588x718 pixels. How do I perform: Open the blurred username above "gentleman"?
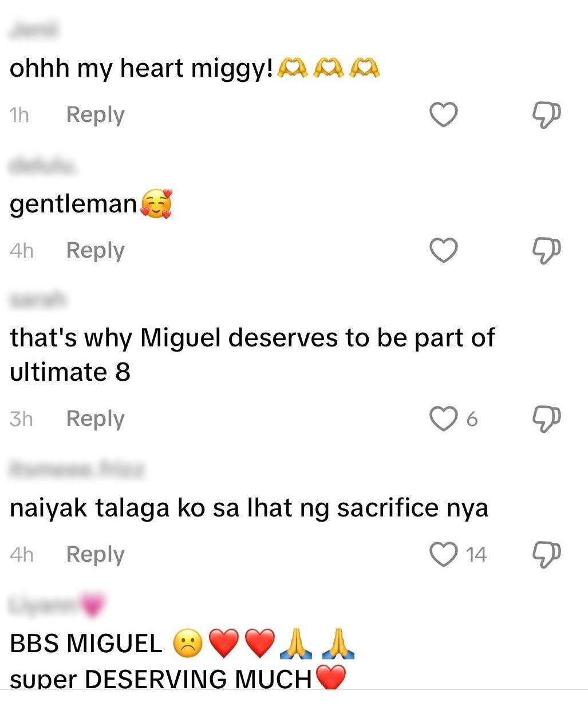[x=42, y=165]
